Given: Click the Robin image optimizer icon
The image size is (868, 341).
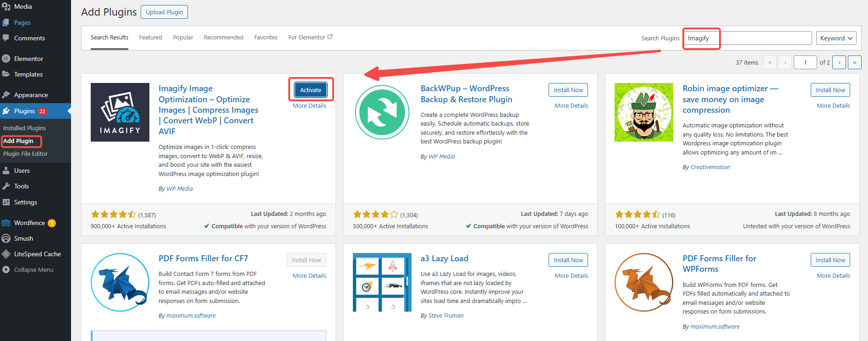Looking at the screenshot, I should tap(643, 112).
